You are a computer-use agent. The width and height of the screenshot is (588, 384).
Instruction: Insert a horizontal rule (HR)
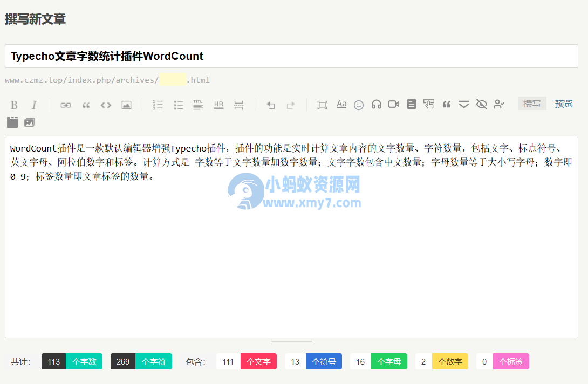click(x=218, y=105)
